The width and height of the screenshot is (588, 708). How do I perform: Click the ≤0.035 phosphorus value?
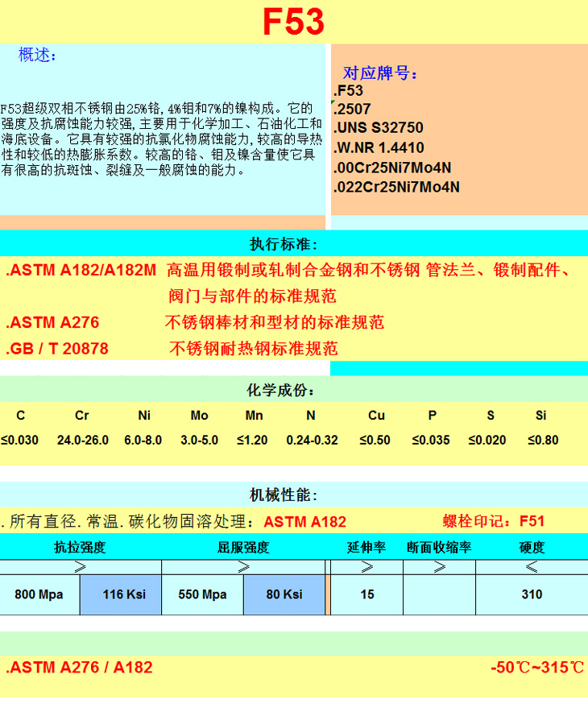click(431, 441)
